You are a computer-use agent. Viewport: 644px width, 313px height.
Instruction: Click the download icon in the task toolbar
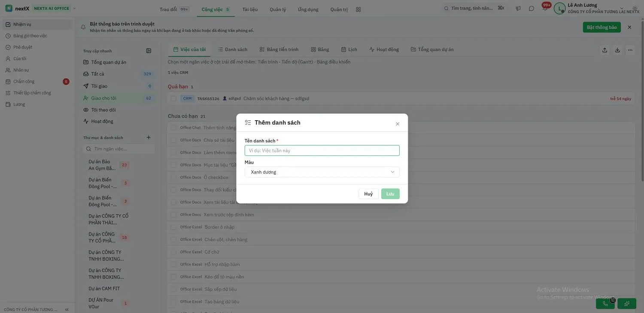point(617,50)
